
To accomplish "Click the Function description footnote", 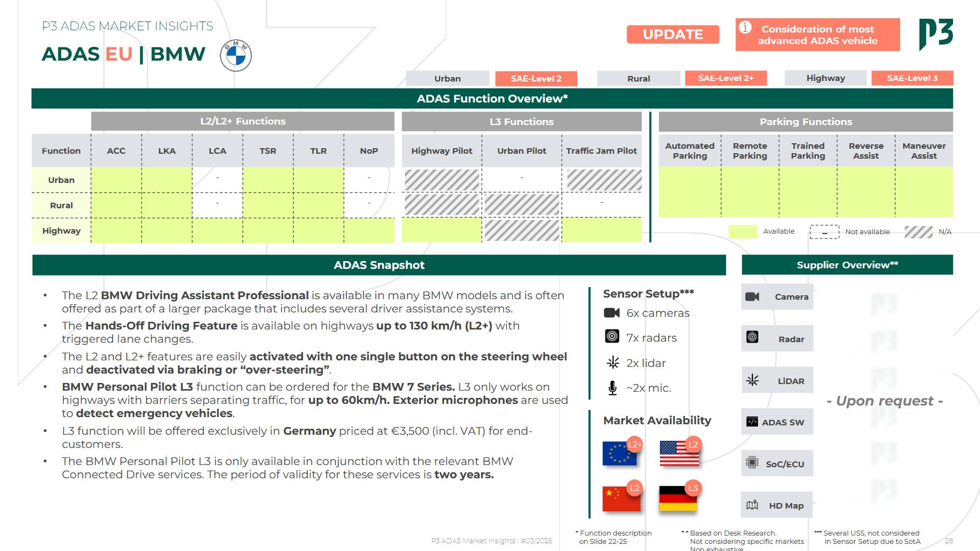I will coord(614,537).
